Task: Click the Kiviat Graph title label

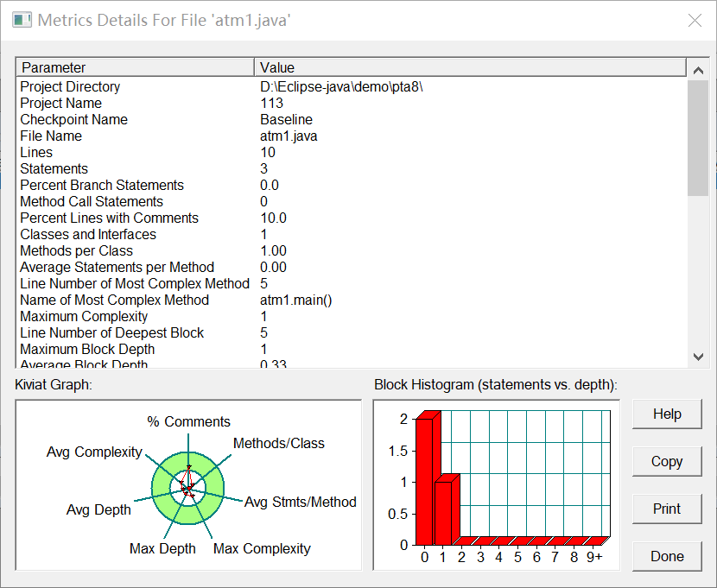Action: [x=54, y=385]
